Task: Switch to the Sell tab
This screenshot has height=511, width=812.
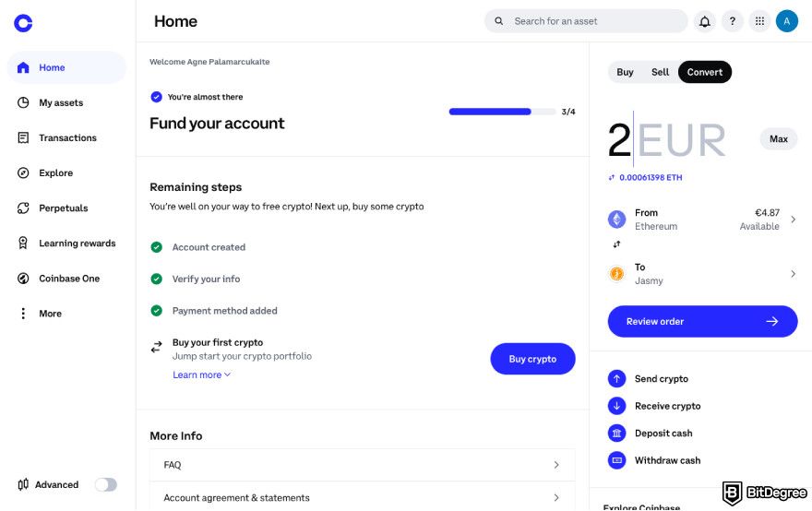Action: point(661,72)
